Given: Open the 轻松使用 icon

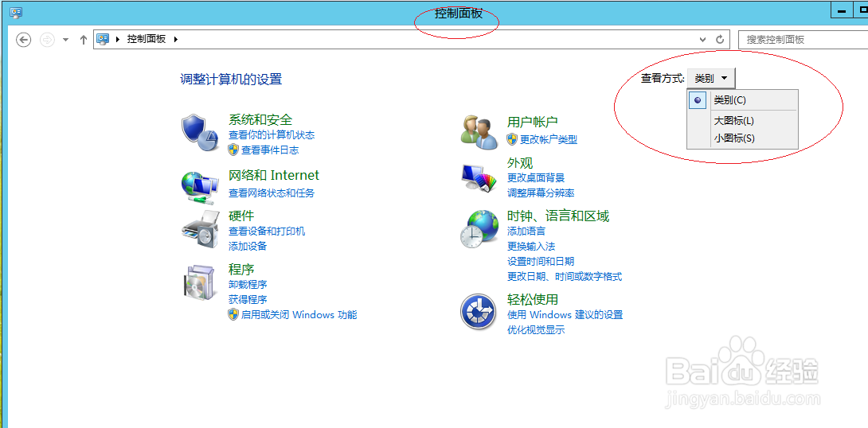Looking at the screenshot, I should [x=479, y=311].
